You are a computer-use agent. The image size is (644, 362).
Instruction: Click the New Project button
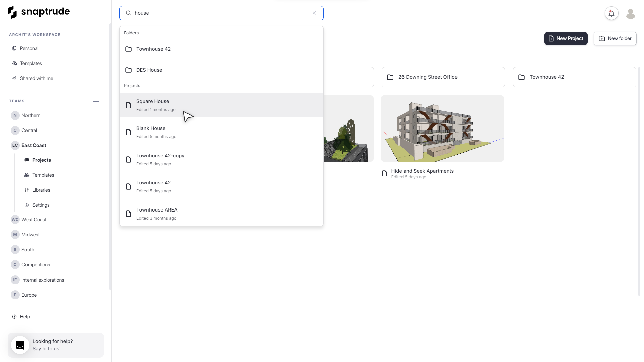tap(566, 38)
